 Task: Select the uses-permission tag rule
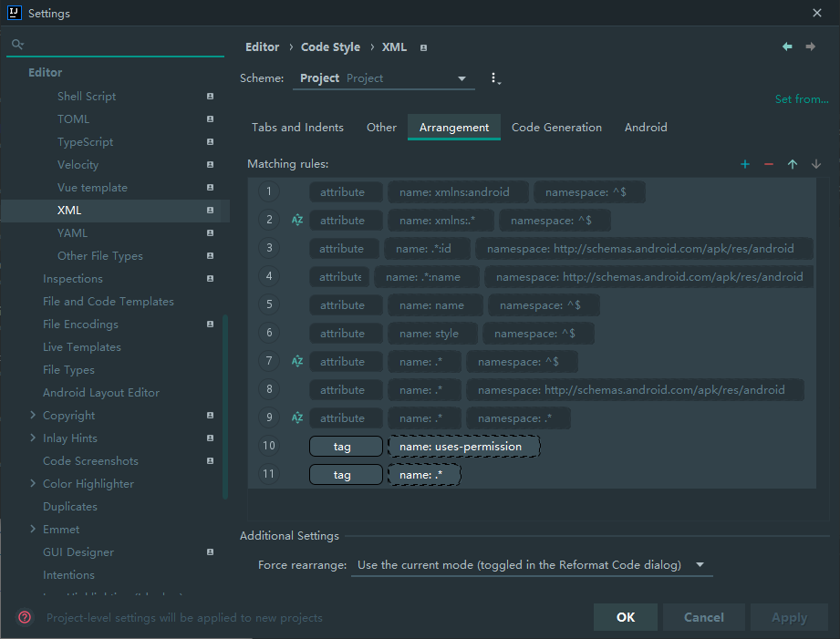[463, 447]
